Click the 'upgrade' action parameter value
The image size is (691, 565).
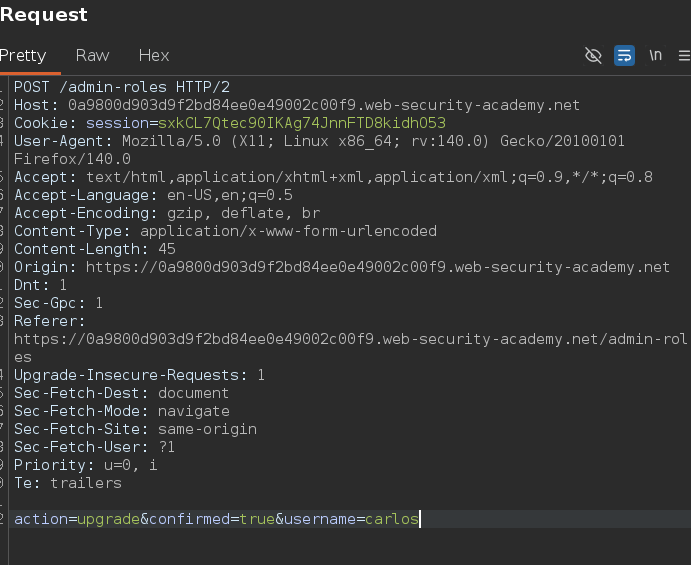point(108,520)
